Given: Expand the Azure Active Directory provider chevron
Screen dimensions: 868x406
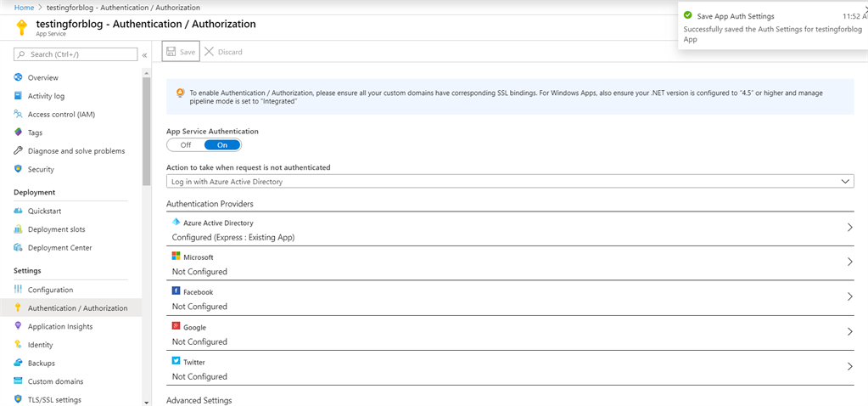Looking at the screenshot, I should pos(849,228).
